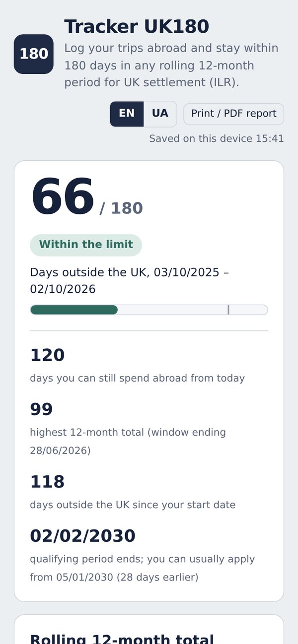Viewport: 298px width, 644px height.
Task: Click the Tracker UK180 title
Action: [137, 26]
